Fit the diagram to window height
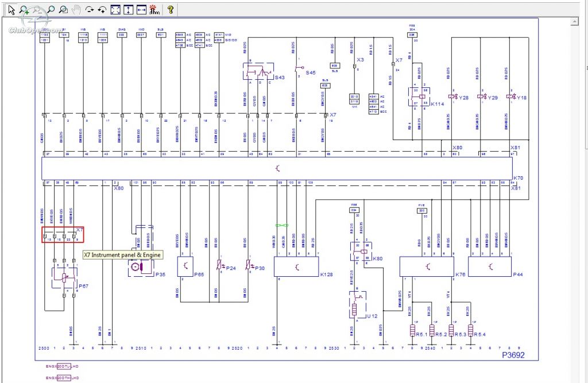Viewport: 588px width, 383px height. (128, 10)
